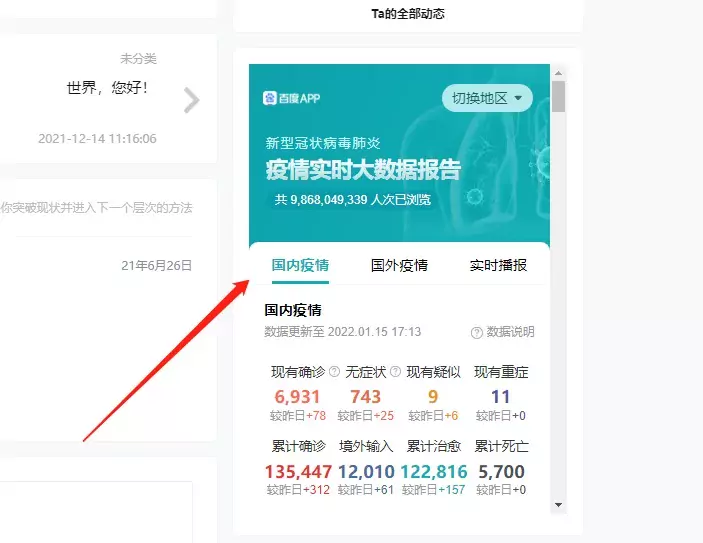The width and height of the screenshot is (703, 543).
Task: Click the 现有疑似 value 9
Action: [x=433, y=397]
